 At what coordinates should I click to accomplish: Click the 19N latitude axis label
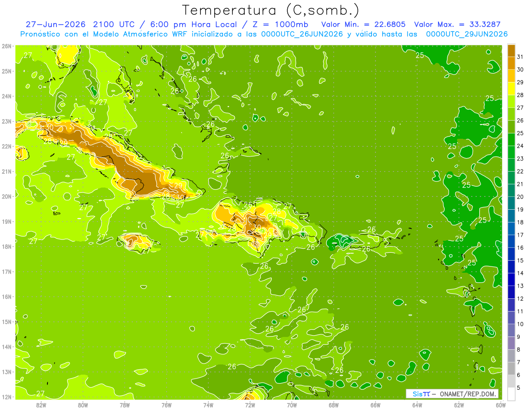7,221
